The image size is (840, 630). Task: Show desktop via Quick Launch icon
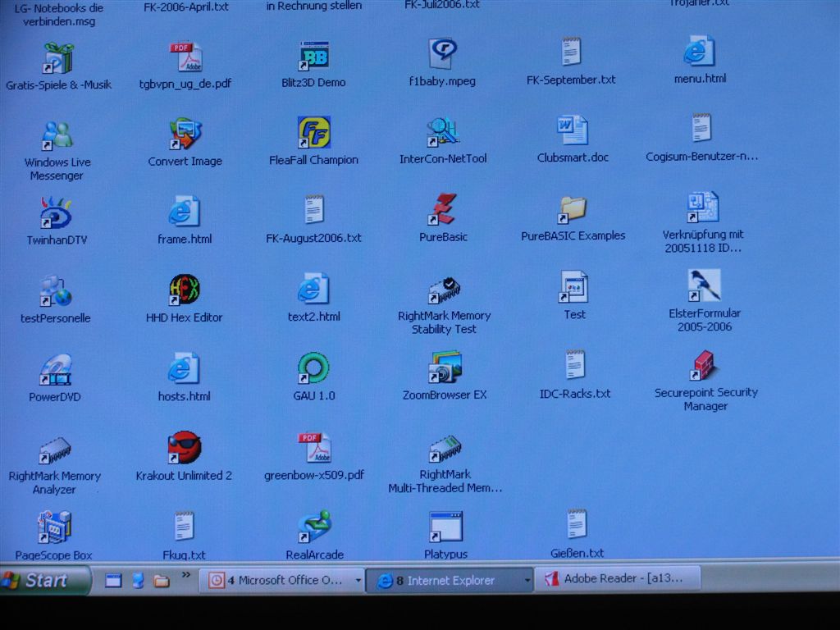pyautogui.click(x=113, y=580)
